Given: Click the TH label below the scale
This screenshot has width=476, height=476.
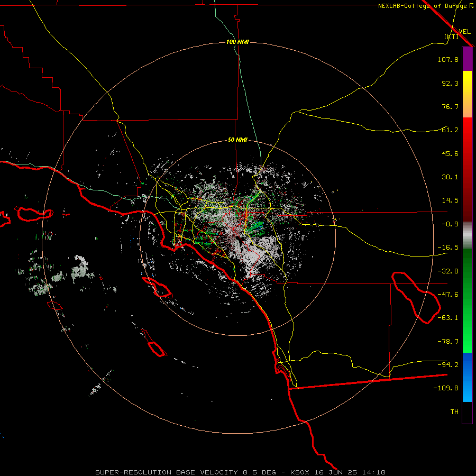Looking at the screenshot, I should coord(454,412).
